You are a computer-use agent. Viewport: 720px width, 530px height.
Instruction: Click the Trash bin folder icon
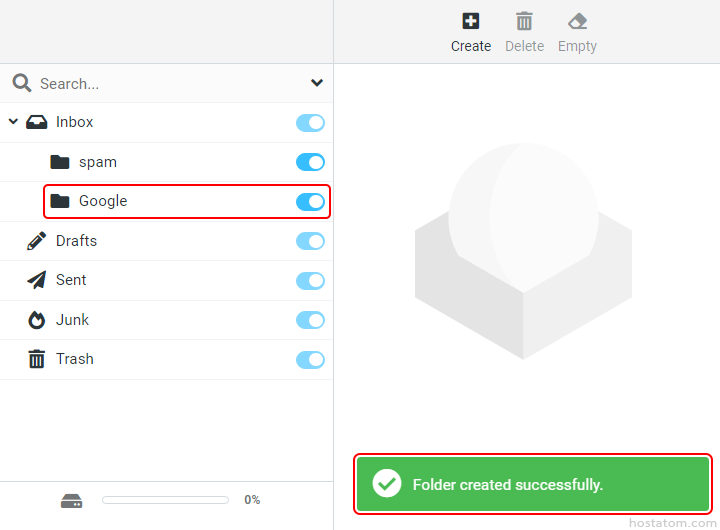[x=37, y=359]
